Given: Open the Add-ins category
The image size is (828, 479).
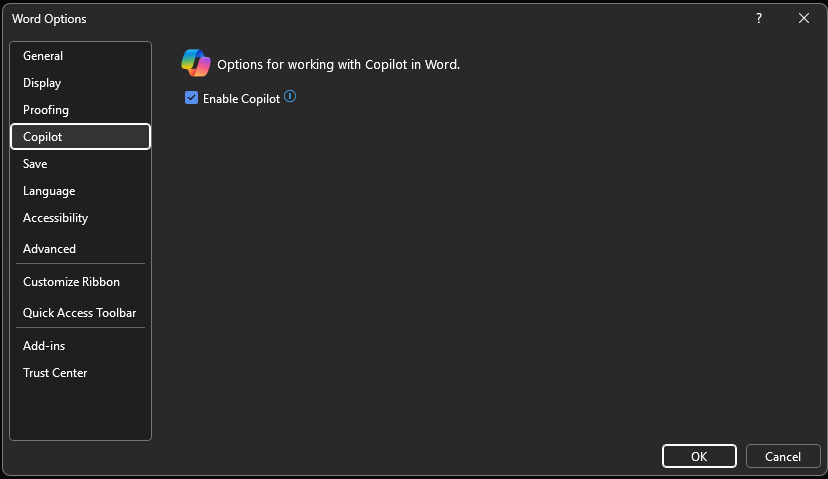Looking at the screenshot, I should click(44, 346).
